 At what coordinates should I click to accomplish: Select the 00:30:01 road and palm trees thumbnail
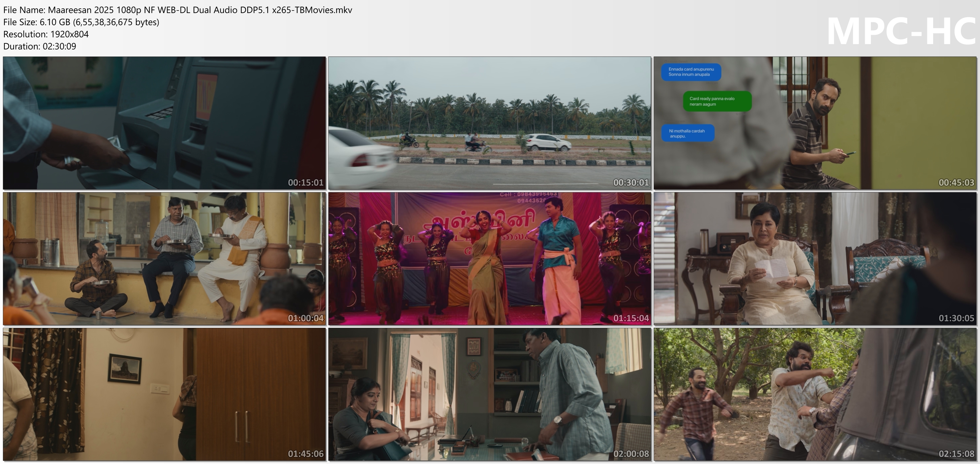(490, 123)
